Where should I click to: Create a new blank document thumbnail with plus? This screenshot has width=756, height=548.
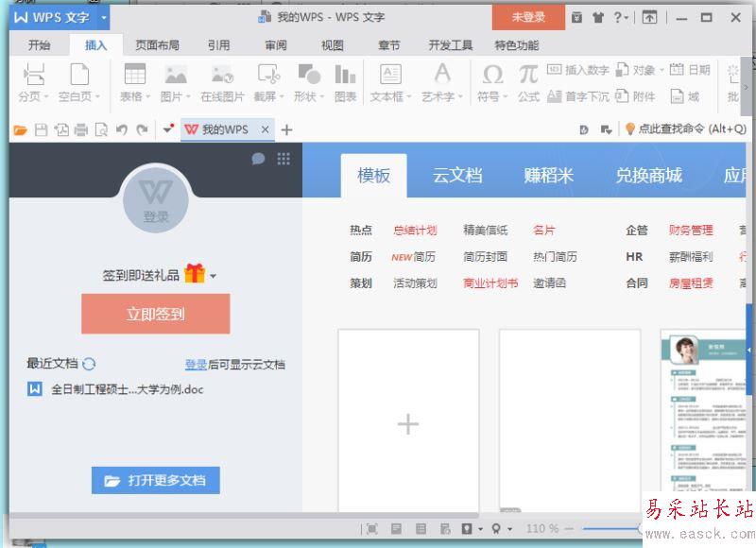click(x=408, y=420)
